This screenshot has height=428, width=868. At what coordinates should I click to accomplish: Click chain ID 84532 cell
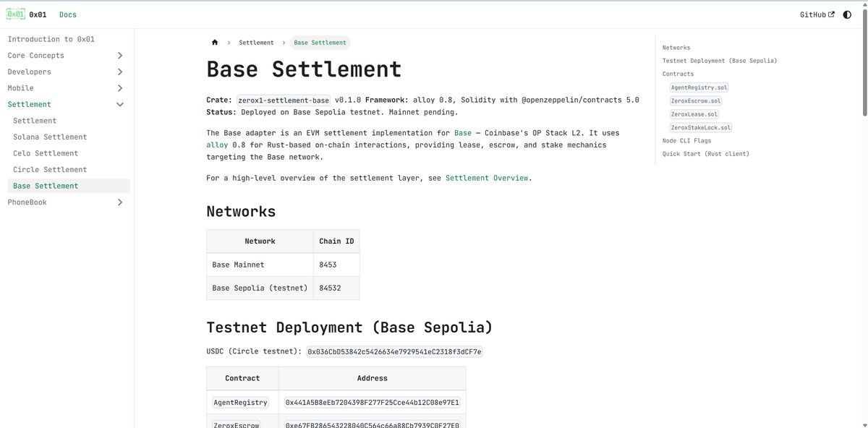[x=336, y=288]
